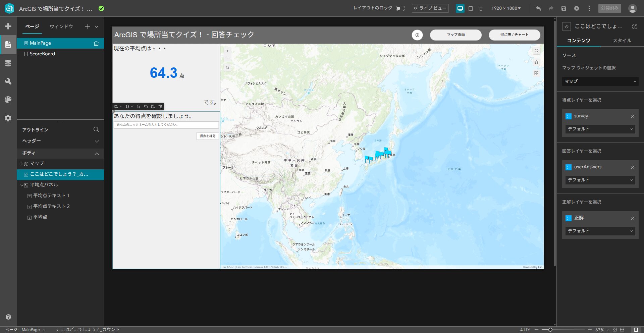644x333 pixels.
Task: Fit canvas to width icon
Action: coord(622,330)
